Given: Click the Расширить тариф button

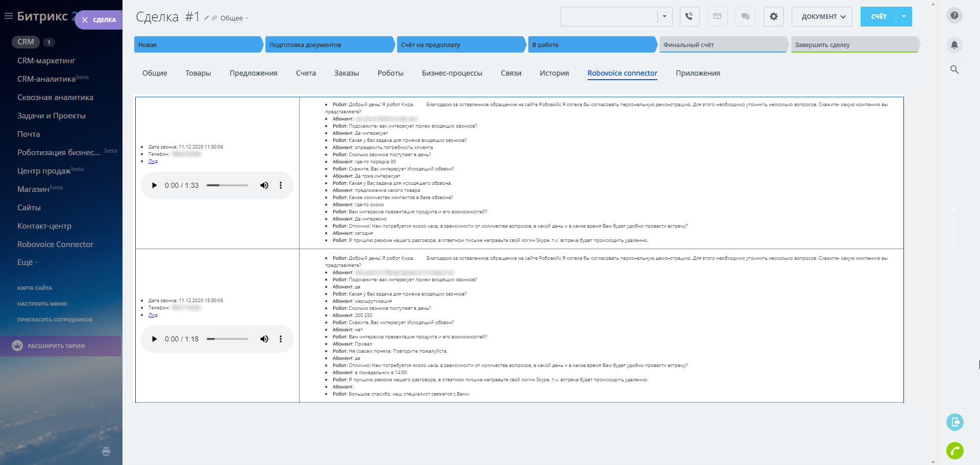Looking at the screenshot, I should point(56,346).
